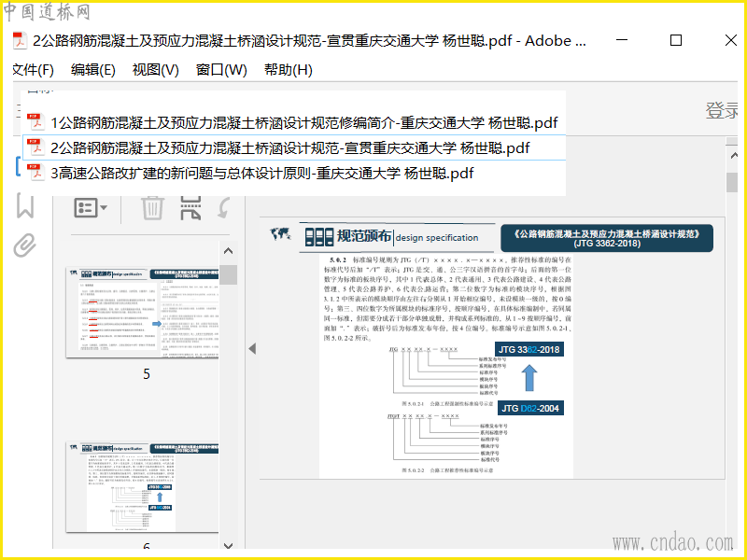Click thumbnail panel scroll down arrow

click(x=228, y=545)
